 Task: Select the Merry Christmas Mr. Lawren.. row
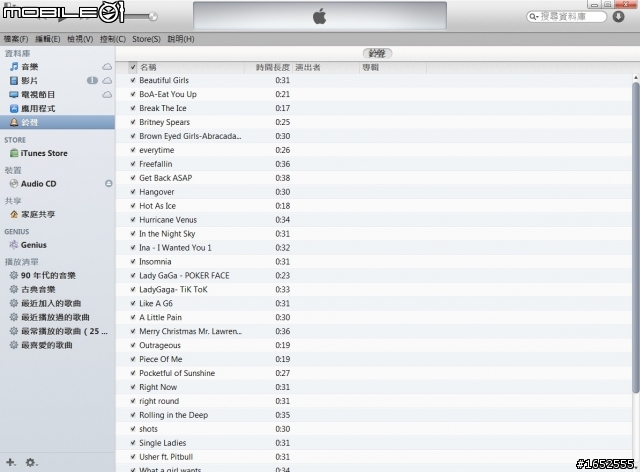(374, 331)
